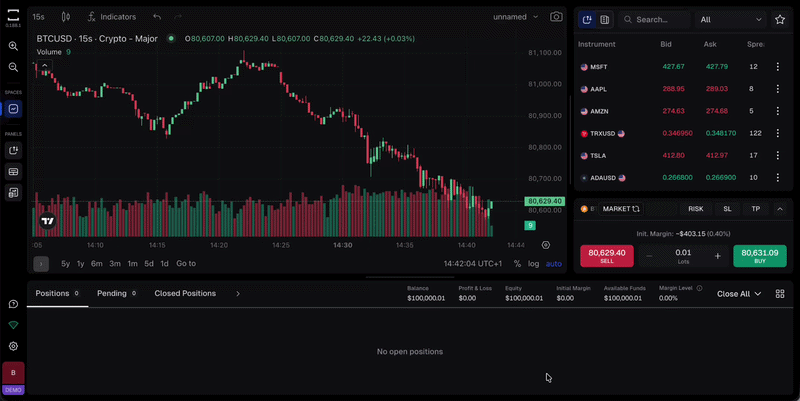This screenshot has height=401, width=800.
Task: Click the watchlist Search field
Action: [655, 19]
